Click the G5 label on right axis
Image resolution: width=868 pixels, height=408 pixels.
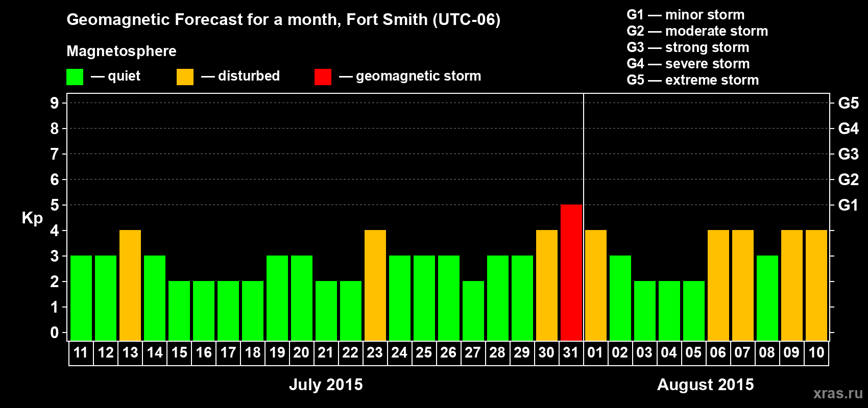click(x=849, y=103)
